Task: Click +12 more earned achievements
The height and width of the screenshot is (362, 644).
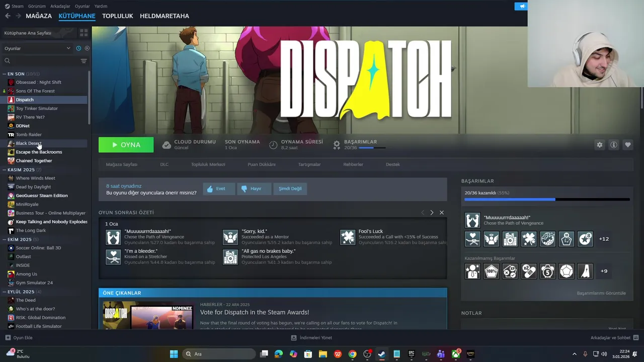Action: [x=604, y=239]
